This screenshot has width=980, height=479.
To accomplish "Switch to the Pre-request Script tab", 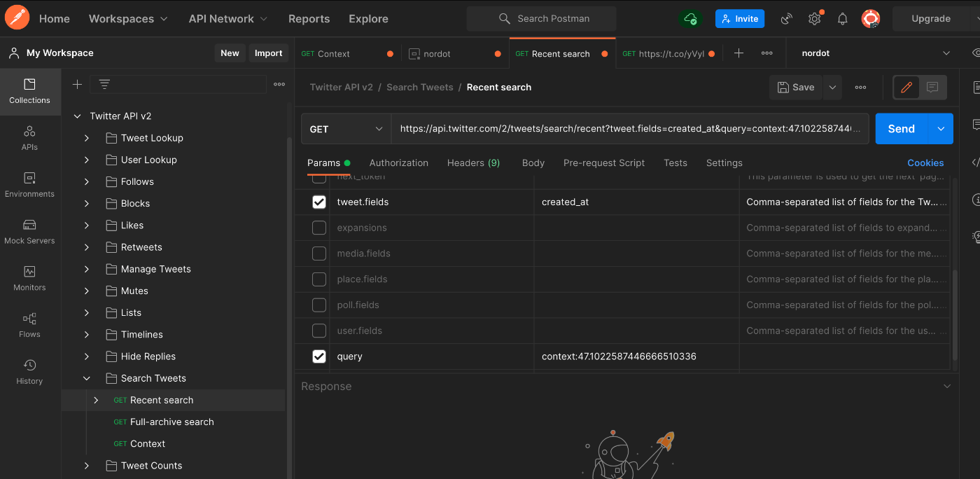I will [604, 162].
